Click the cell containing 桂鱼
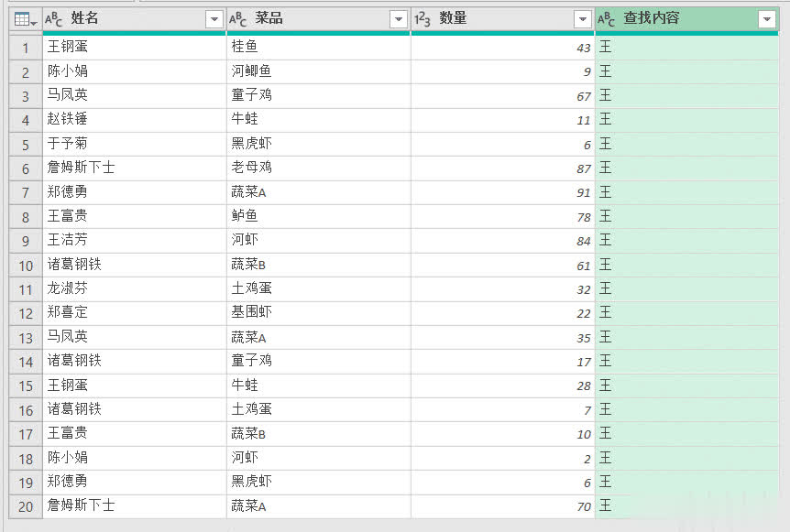This screenshot has height=532, width=790. [x=317, y=47]
